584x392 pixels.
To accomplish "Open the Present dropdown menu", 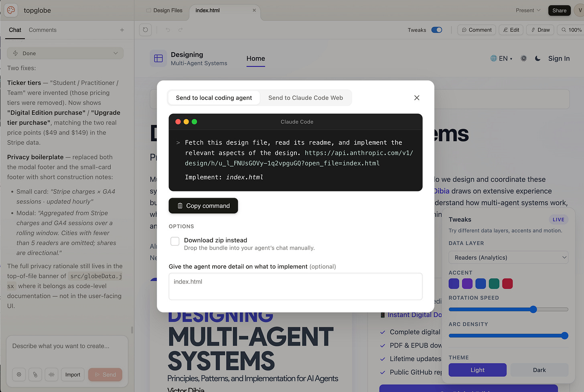I will click(528, 10).
